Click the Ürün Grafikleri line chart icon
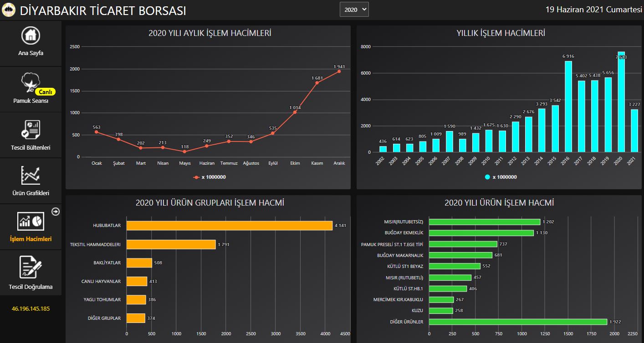Screen dimensions: 644x343 coord(31,176)
